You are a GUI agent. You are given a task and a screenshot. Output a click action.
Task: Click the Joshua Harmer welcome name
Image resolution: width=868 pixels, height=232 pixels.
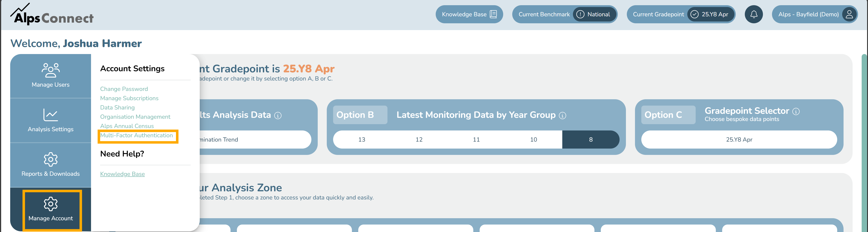[x=102, y=43]
